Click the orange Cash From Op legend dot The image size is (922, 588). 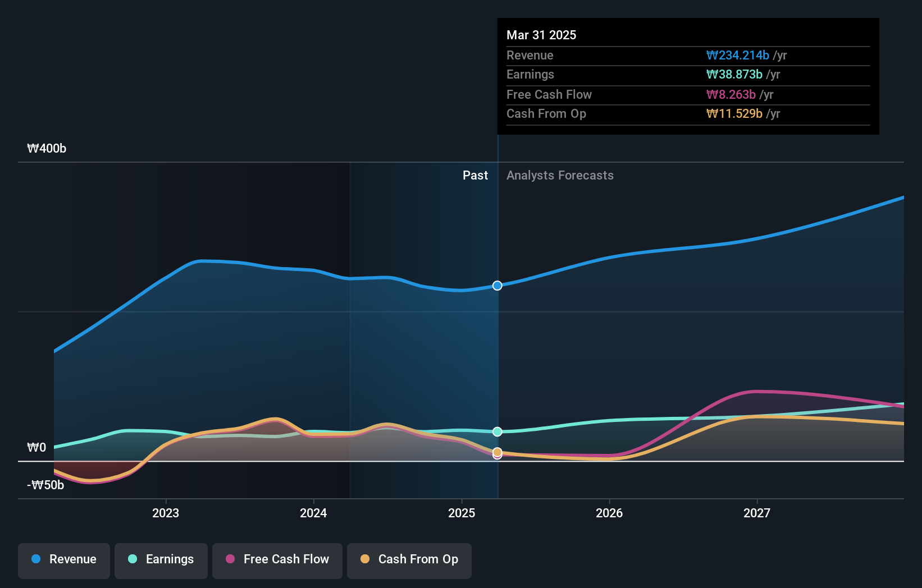pyautogui.click(x=366, y=559)
